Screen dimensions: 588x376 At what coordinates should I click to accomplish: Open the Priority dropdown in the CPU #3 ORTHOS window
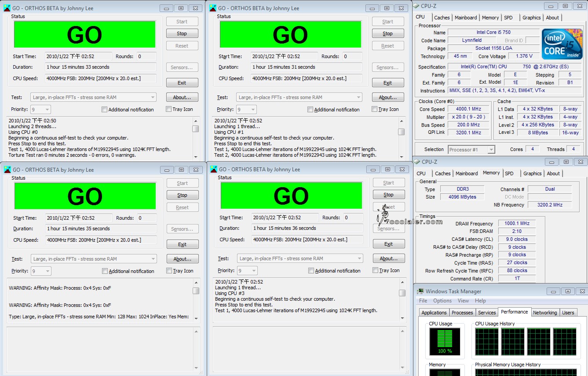(247, 270)
